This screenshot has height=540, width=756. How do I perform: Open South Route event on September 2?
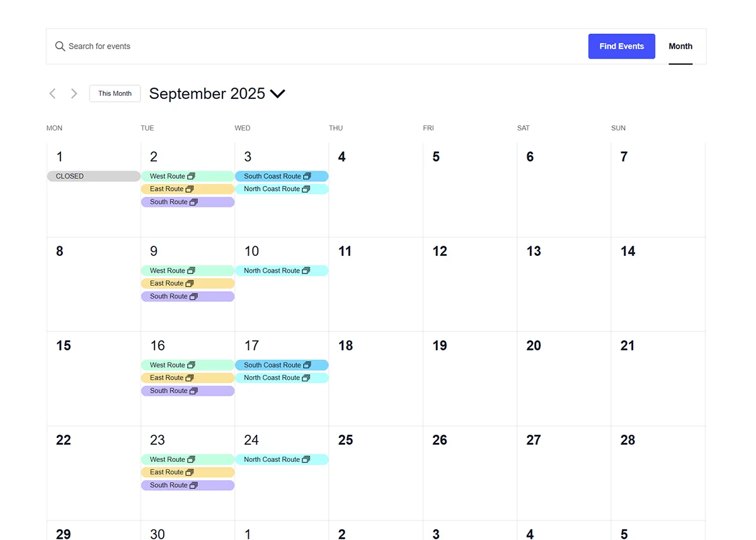click(x=188, y=202)
